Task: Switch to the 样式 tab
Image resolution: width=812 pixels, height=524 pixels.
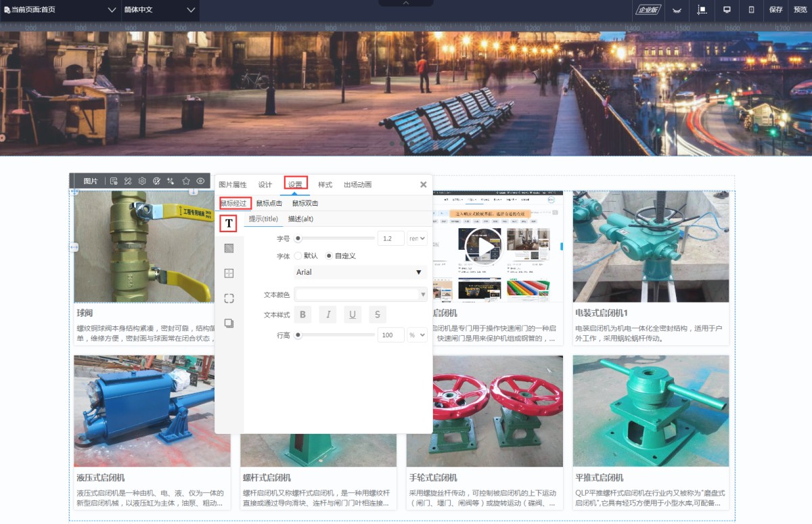Action: click(325, 185)
